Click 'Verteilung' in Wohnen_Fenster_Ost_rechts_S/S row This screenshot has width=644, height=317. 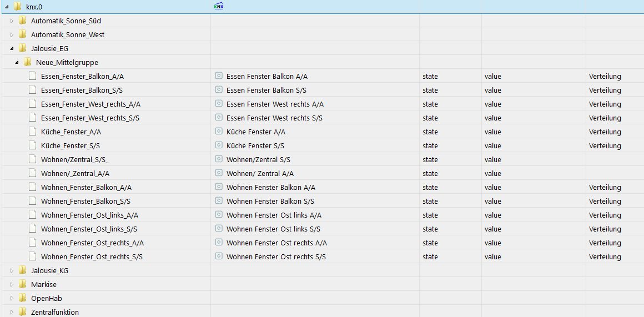click(605, 257)
